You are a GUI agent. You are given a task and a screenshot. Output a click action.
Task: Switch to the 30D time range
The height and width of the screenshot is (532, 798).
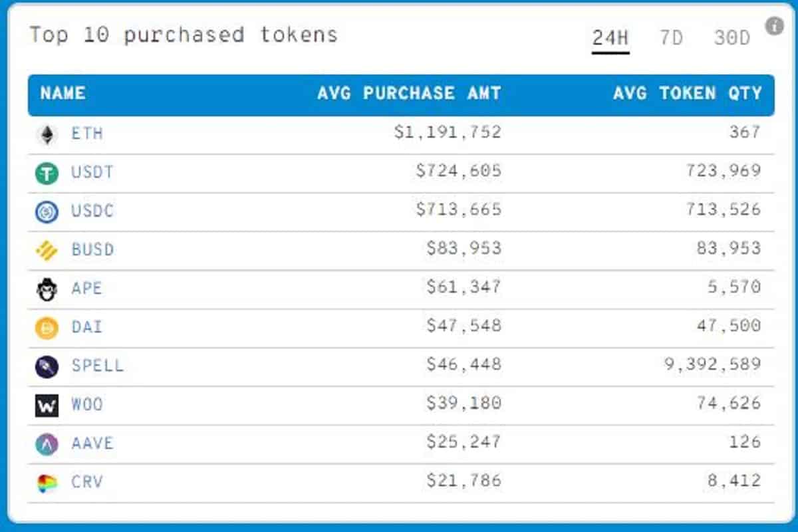click(x=731, y=38)
